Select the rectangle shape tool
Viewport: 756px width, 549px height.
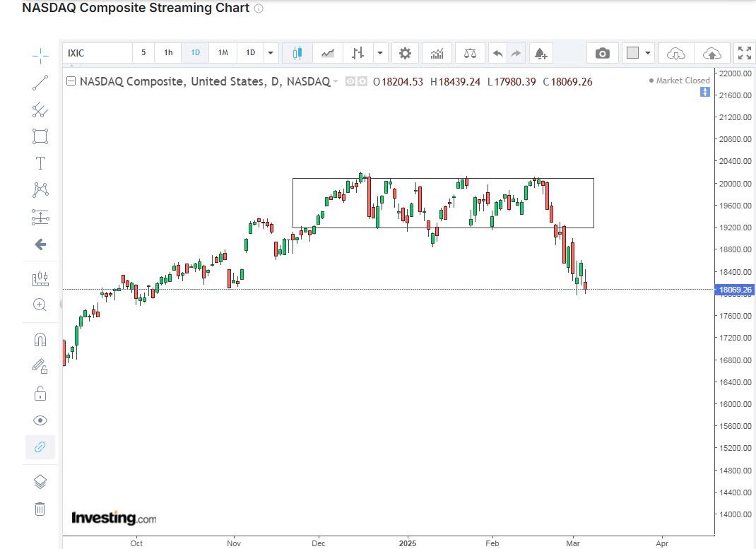(x=40, y=136)
